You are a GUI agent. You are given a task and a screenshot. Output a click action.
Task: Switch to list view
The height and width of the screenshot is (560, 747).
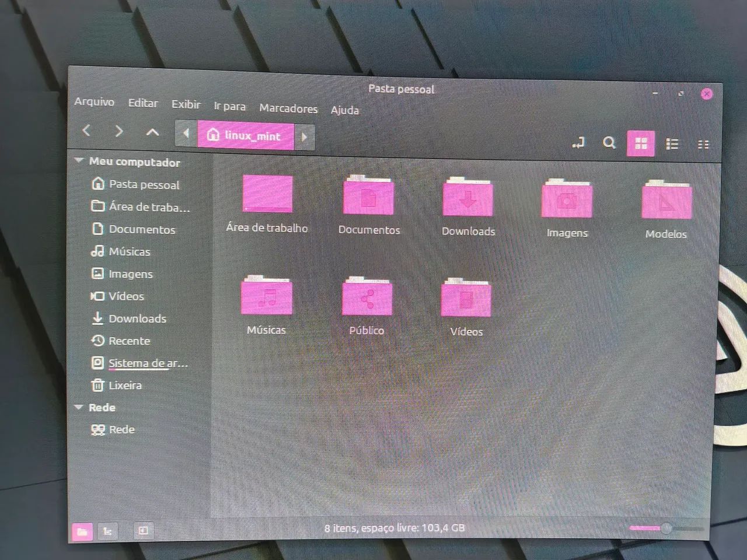(672, 144)
